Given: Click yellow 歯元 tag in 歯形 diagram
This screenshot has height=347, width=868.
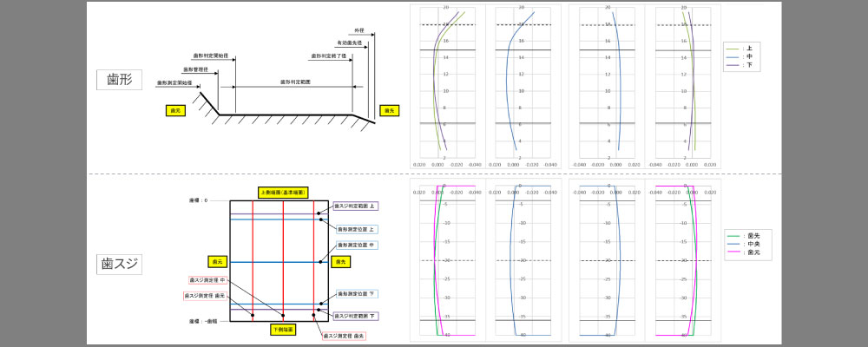Looking at the screenshot, I should click(175, 111).
